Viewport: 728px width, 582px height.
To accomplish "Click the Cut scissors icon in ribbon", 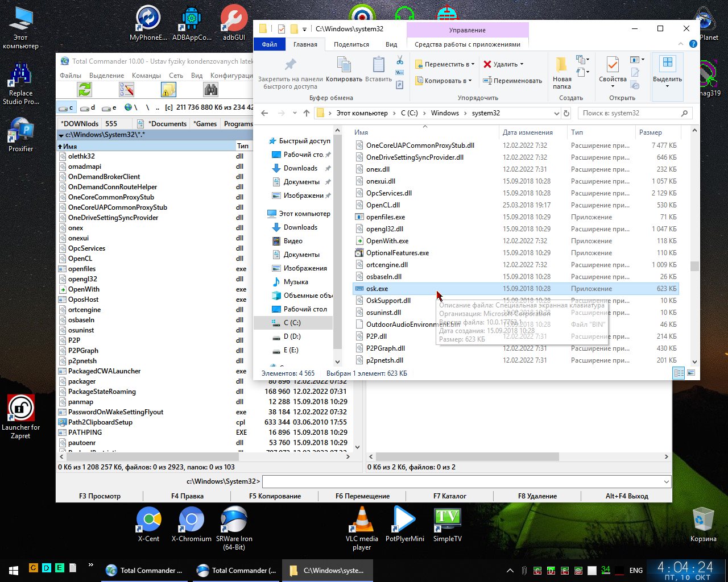I will click(x=400, y=60).
